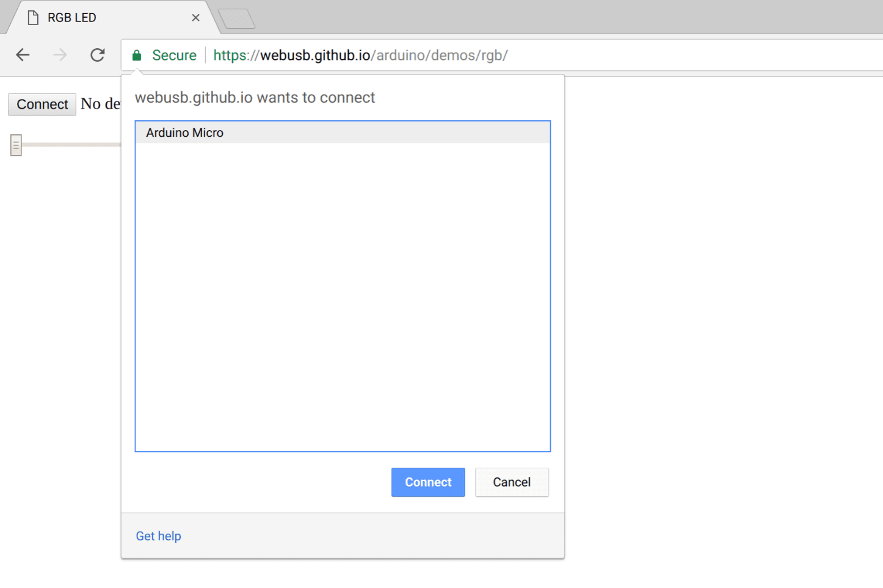Image resolution: width=883 pixels, height=588 pixels.
Task: Open the Get help link
Action: [158, 535]
